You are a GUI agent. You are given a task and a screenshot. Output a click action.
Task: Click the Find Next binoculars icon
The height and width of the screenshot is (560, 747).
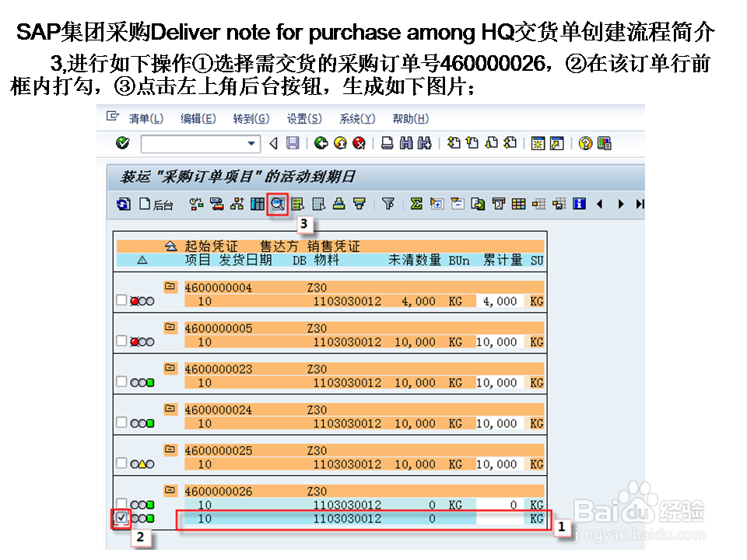[425, 143]
